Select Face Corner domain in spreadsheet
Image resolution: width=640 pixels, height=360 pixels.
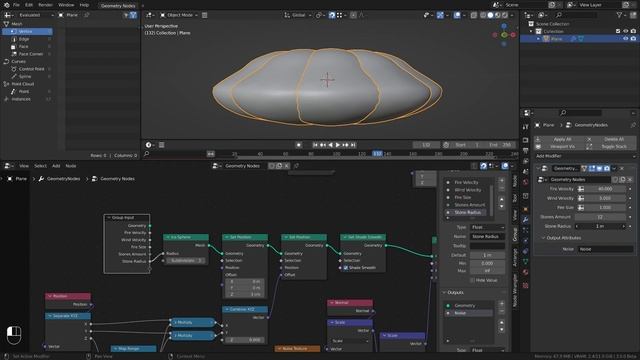click(x=28, y=54)
